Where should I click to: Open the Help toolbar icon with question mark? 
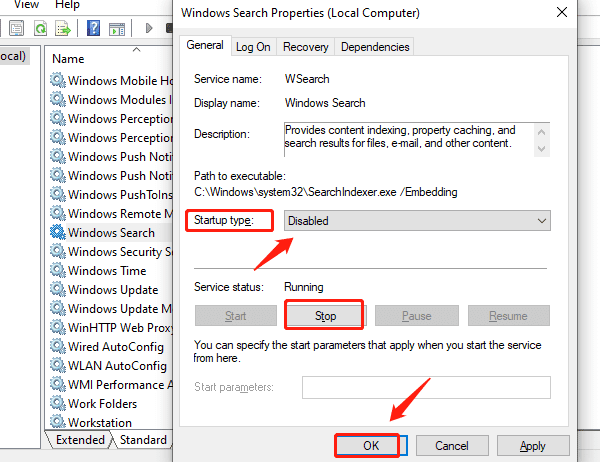pyautogui.click(x=93, y=28)
